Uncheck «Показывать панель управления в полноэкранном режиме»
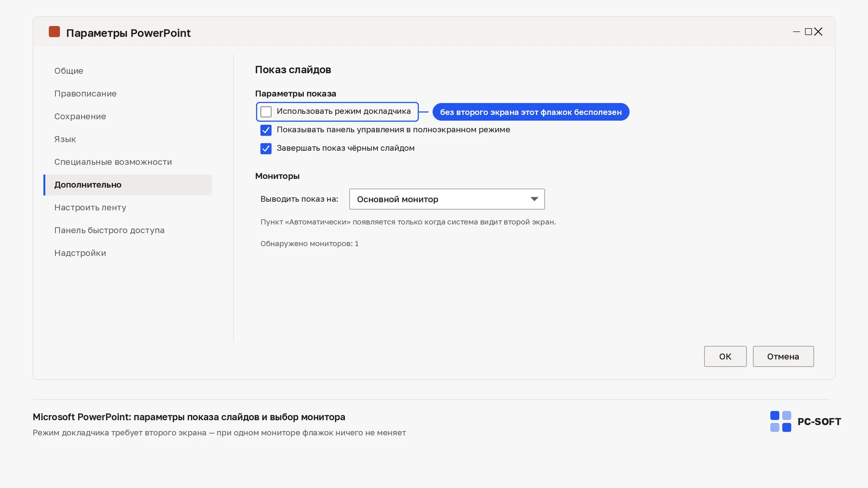Viewport: 868px width, 488px height. (266, 130)
